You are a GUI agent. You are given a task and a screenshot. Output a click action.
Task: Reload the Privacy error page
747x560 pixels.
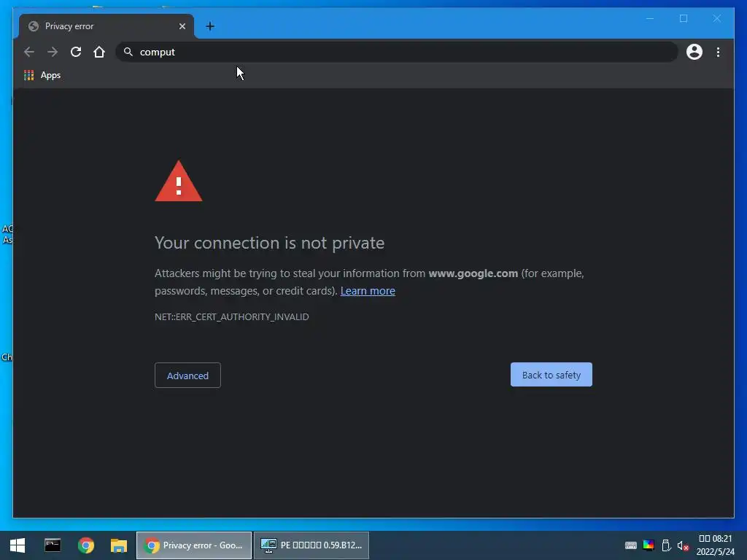76,52
